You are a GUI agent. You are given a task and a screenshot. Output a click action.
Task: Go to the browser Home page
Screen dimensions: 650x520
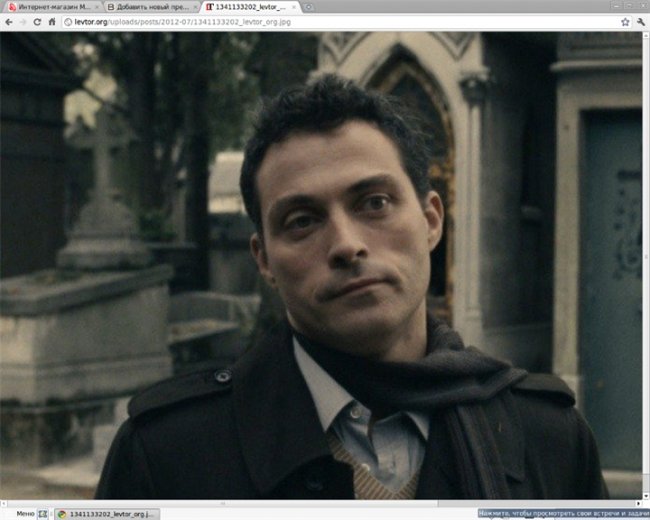[52, 21]
